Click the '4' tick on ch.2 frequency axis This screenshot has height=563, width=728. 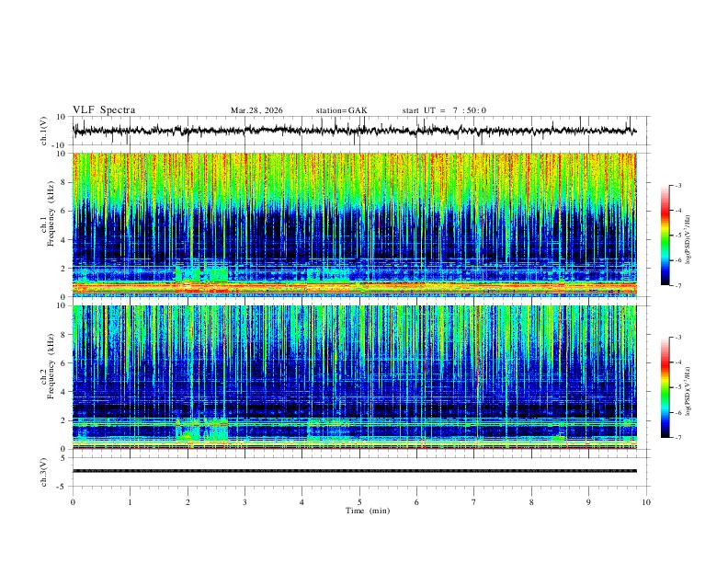pos(63,392)
